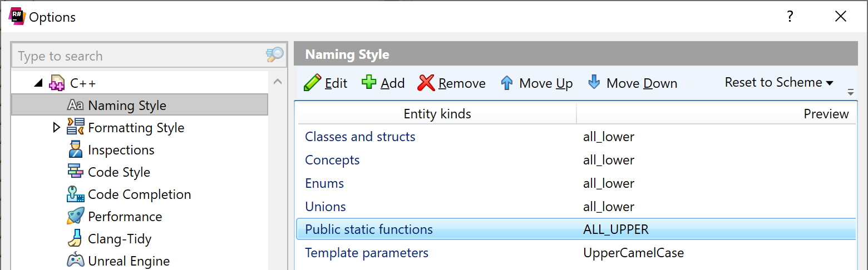The width and height of the screenshot is (868, 270).
Task: Open Inspections settings page
Action: pyautogui.click(x=121, y=150)
